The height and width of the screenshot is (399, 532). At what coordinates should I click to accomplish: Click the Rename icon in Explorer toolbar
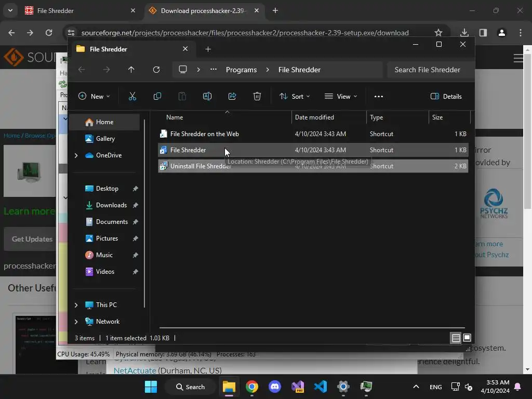(x=207, y=96)
